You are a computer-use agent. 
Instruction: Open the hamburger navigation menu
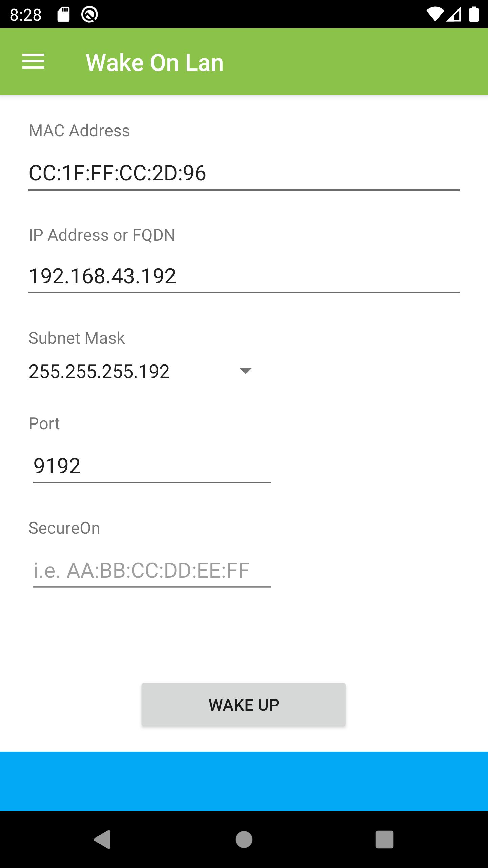(x=33, y=62)
